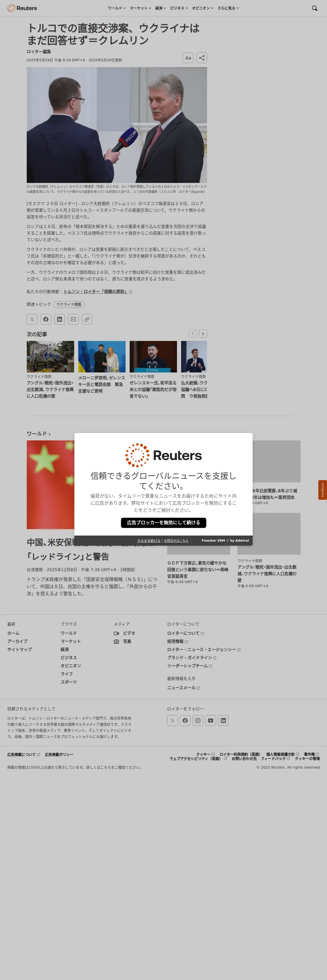Open the ワールド section heading link

38,434
